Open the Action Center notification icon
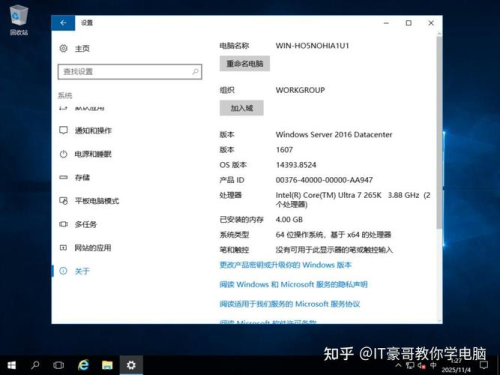 [484, 366]
